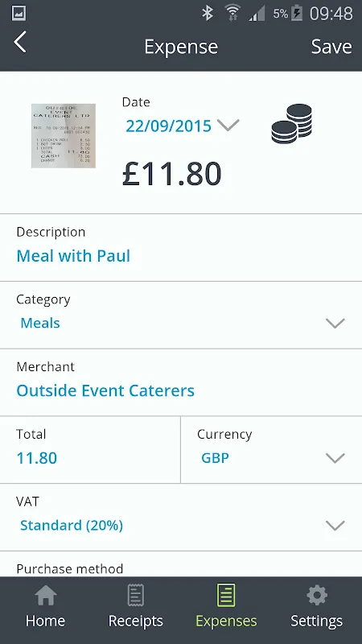Open the Category Meals dropdown
The height and width of the screenshot is (644, 362).
pyautogui.click(x=181, y=316)
